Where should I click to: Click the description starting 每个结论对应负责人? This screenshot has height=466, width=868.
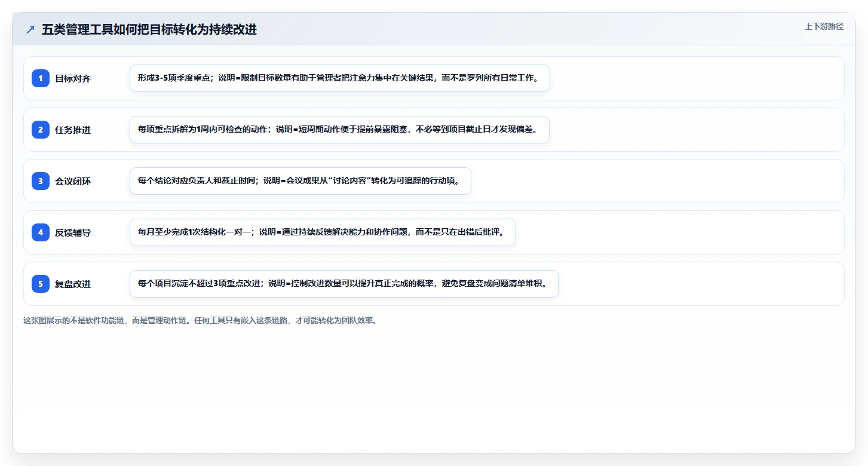pyautogui.click(x=300, y=181)
